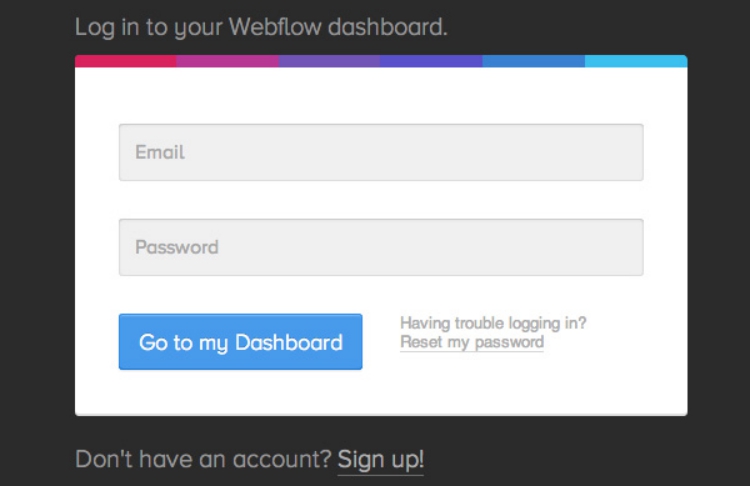Screen dimensions: 750x487
Task: Focus the Password input field
Action: [x=380, y=247]
